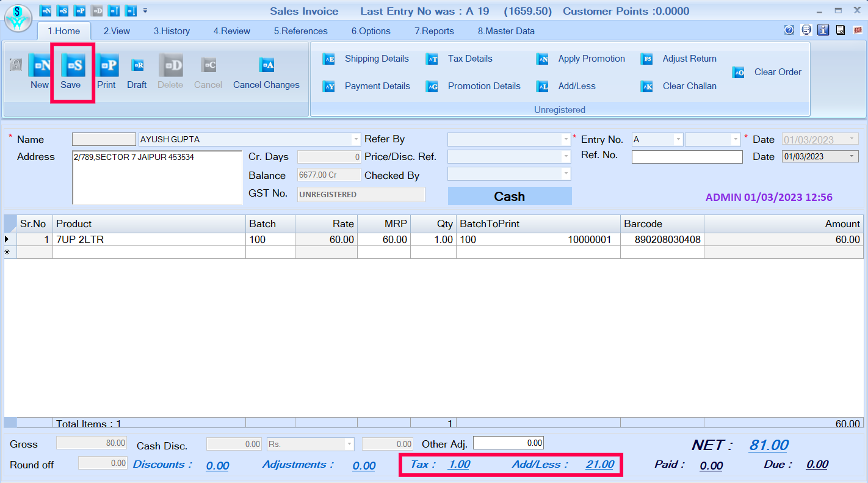Click the small N quick-access icon in title bar

click(45, 10)
